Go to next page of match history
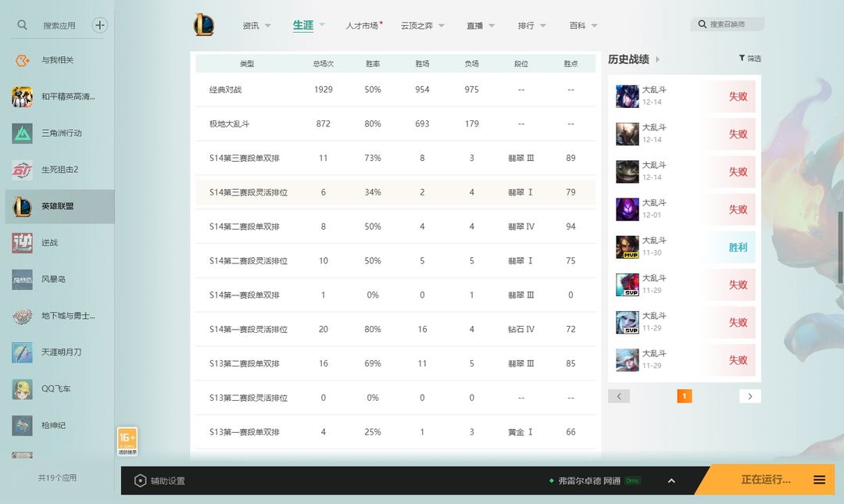The height and width of the screenshot is (504, 844). (749, 396)
